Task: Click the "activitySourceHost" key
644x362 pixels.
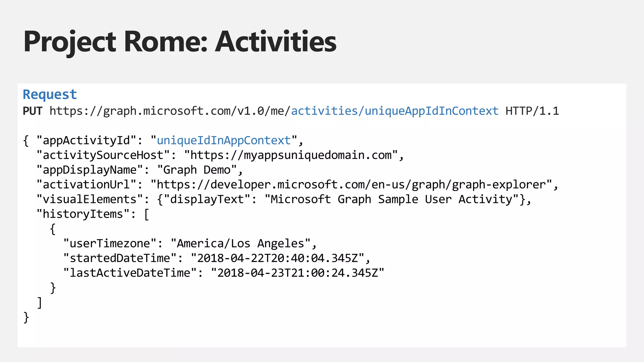Action: (103, 155)
